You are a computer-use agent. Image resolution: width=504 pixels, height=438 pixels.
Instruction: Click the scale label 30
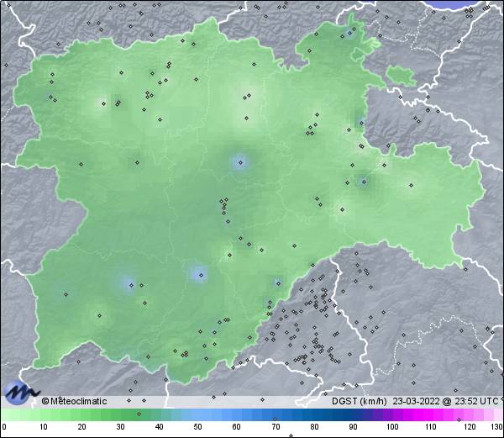120,427
